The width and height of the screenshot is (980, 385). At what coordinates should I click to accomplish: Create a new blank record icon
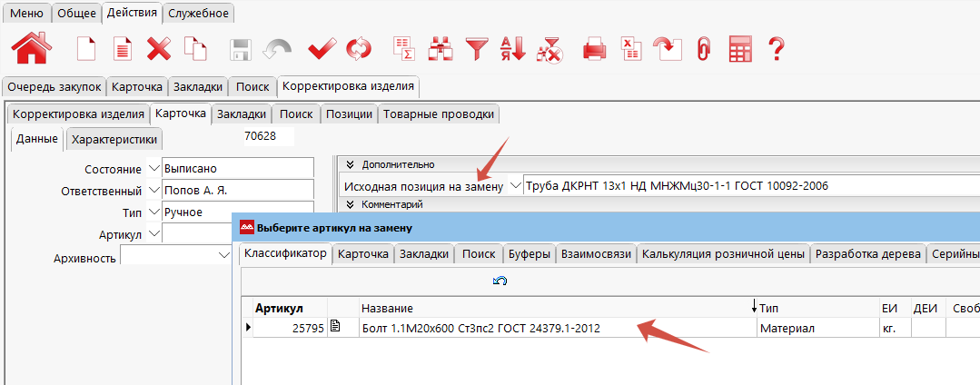click(x=86, y=48)
